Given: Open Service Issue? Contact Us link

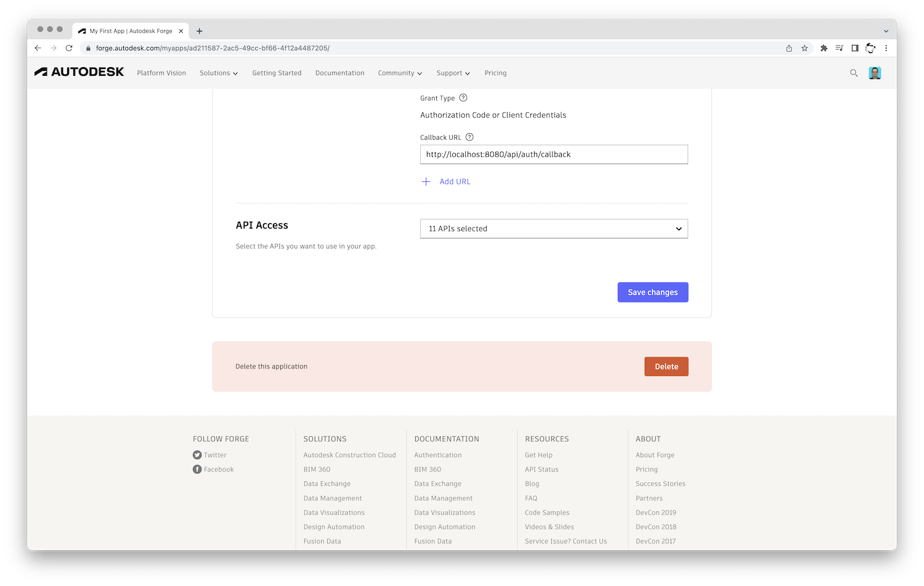Looking at the screenshot, I should [x=565, y=541].
